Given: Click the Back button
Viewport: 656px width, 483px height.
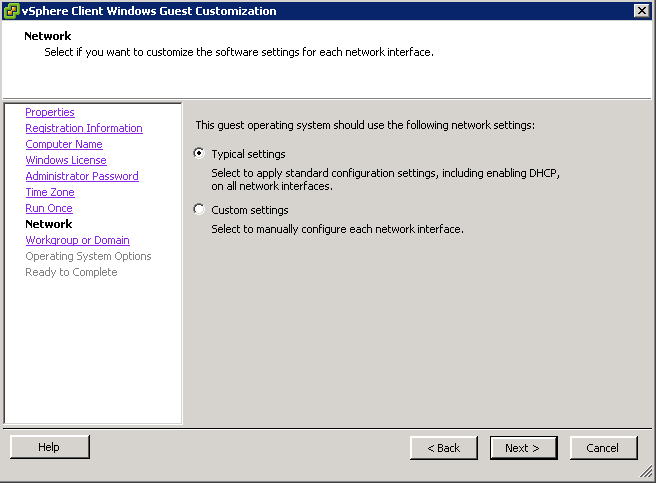Looking at the screenshot, I should pyautogui.click(x=443, y=448).
